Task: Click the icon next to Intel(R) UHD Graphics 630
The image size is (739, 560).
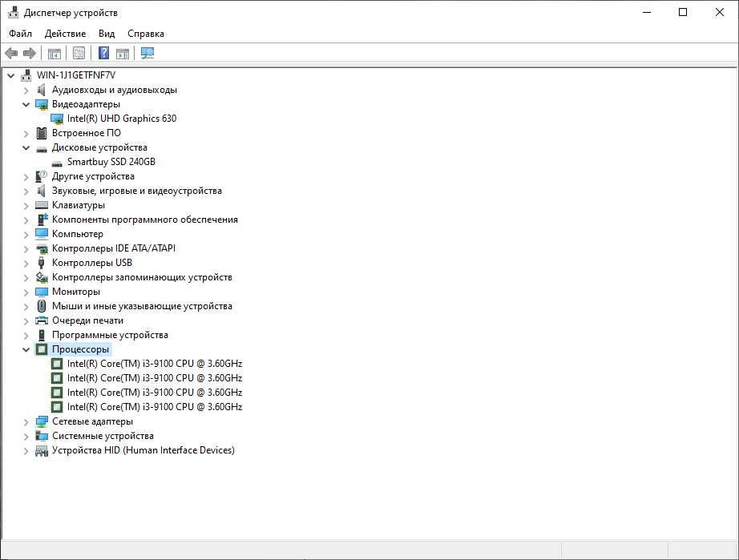Action: (57, 119)
